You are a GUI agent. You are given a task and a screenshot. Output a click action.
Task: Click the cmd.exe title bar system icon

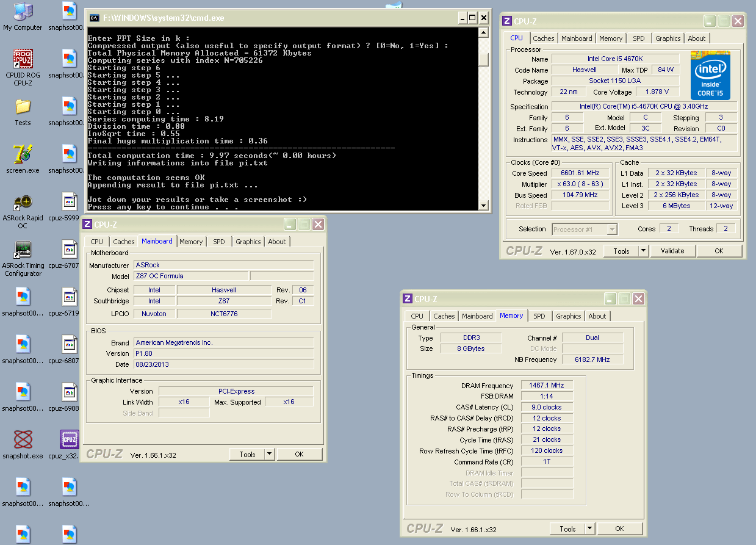95,18
